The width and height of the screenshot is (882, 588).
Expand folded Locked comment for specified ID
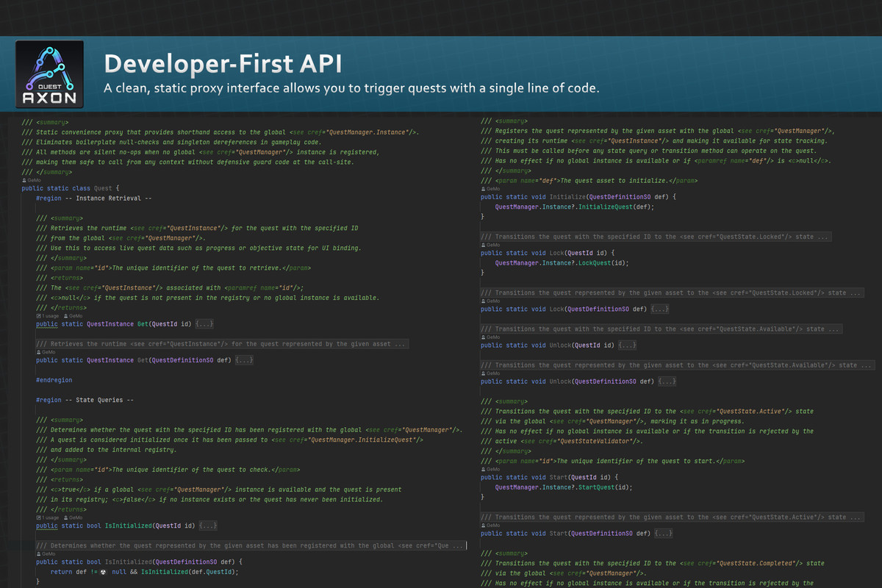click(x=656, y=237)
